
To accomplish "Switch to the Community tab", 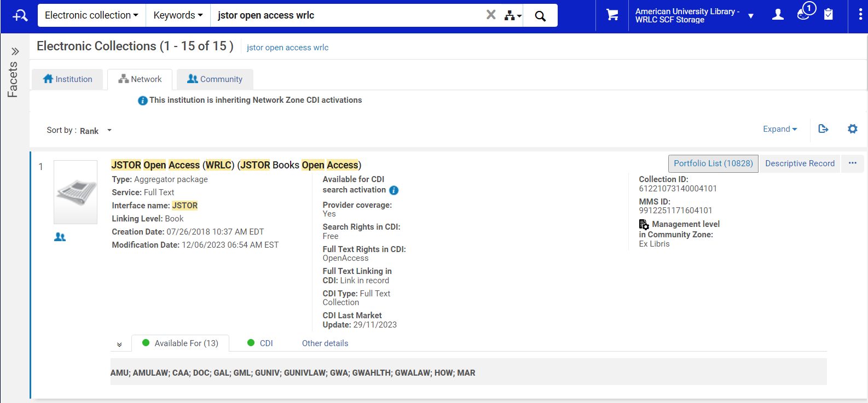I will pyautogui.click(x=215, y=79).
